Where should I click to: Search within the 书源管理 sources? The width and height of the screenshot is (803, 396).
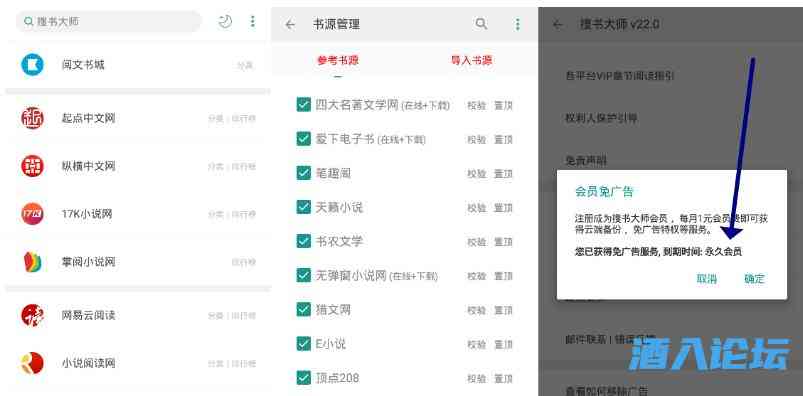481,24
